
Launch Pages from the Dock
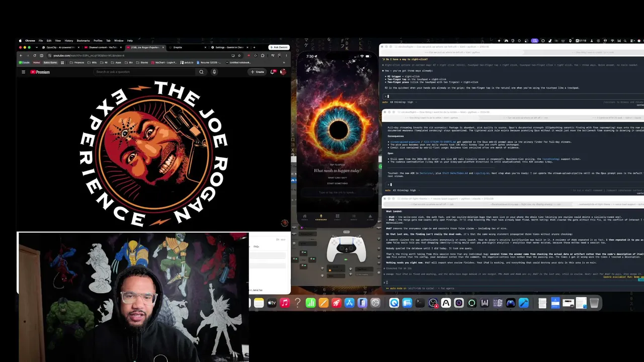[x=324, y=303]
